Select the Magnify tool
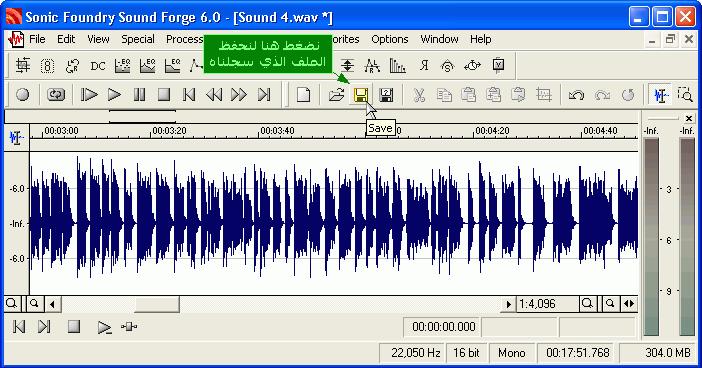This screenshot has height=368, width=702. [685, 94]
